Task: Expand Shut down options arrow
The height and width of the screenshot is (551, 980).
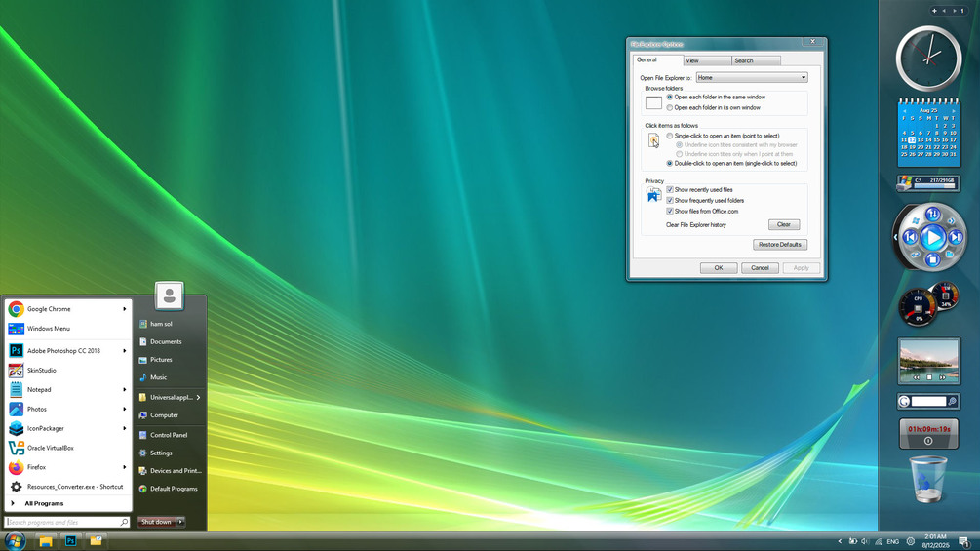Action: (180, 522)
